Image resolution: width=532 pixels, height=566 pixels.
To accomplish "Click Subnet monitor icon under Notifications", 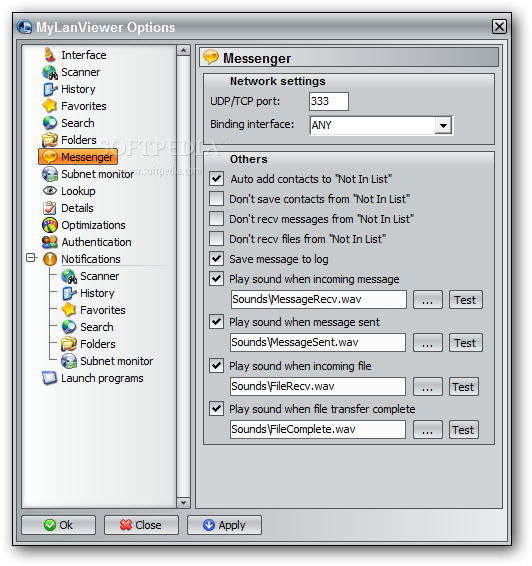I will 69,361.
